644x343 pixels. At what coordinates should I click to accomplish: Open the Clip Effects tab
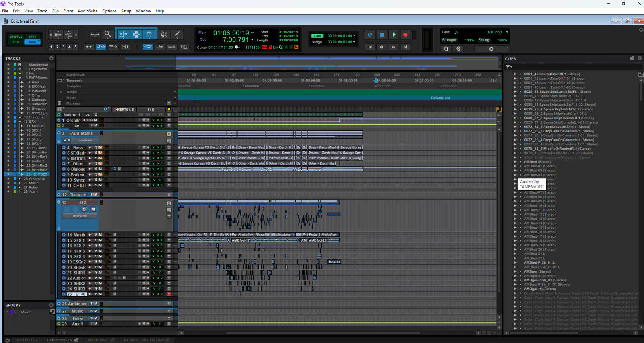click(x=60, y=340)
